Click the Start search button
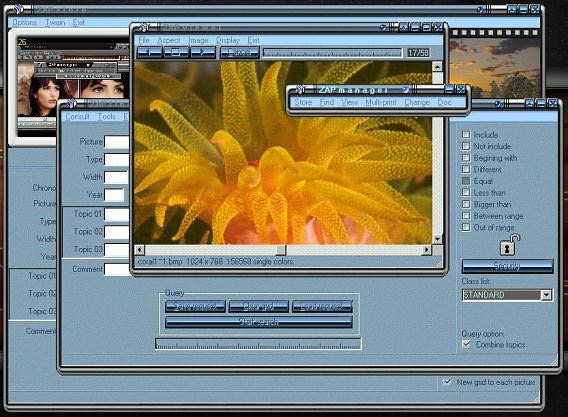Viewport: 568px width, 417px height. coord(259,322)
